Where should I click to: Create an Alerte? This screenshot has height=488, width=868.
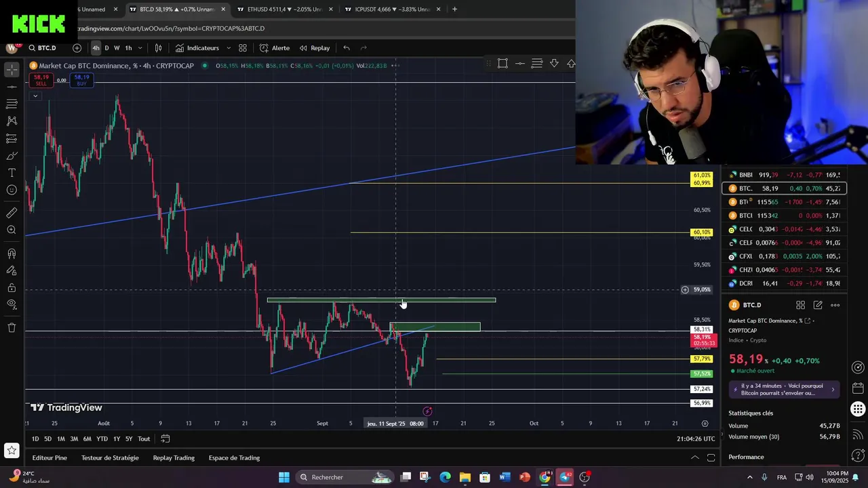pyautogui.click(x=274, y=48)
